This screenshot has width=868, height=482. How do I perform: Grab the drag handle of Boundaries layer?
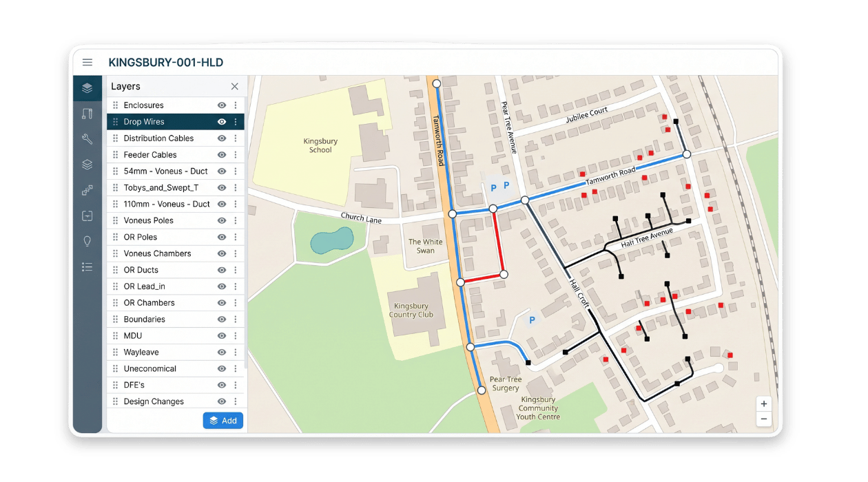click(115, 319)
